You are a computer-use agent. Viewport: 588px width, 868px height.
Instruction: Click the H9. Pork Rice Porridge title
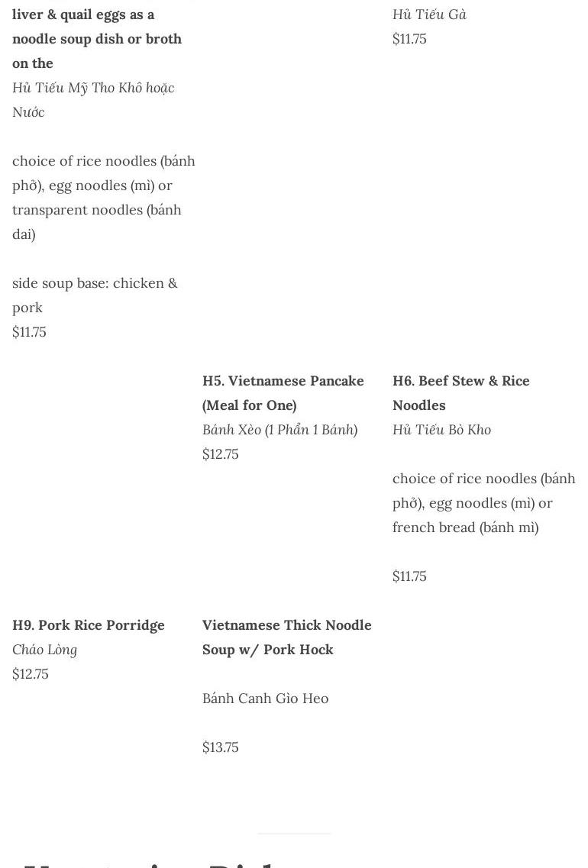[x=89, y=625]
